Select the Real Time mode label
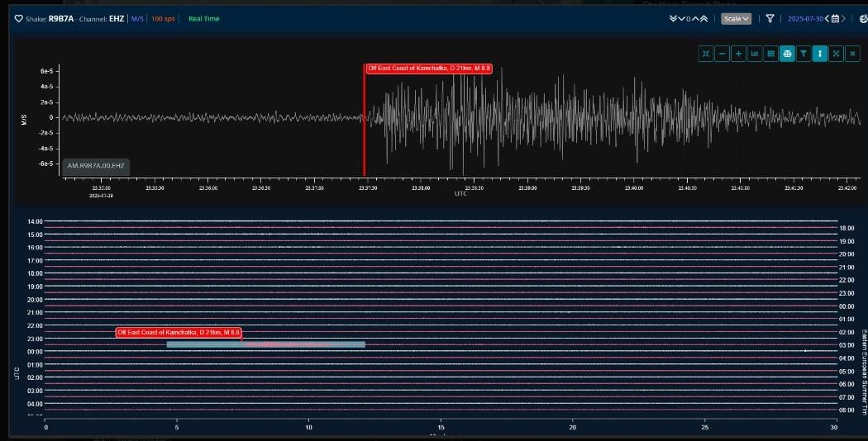The width and height of the screenshot is (868, 441). click(x=203, y=18)
